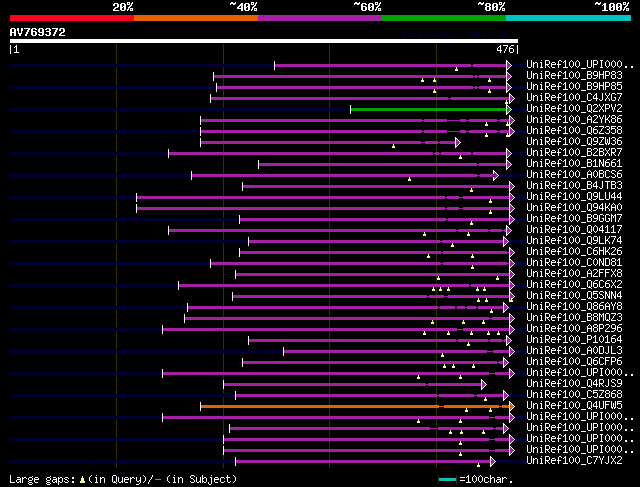The height and width of the screenshot is (487, 640).
Task: Select the UniRef100_Q9LU44 label
Action: [x=574, y=197]
